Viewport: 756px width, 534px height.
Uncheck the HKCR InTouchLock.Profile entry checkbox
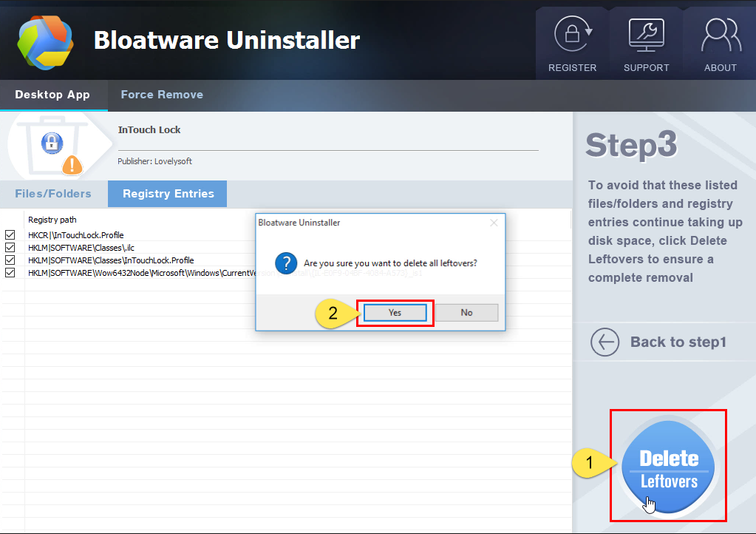10,235
